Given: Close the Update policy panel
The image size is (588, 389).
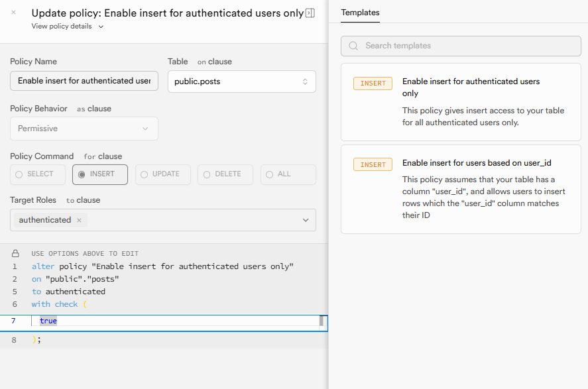Looking at the screenshot, I should coord(13,13).
